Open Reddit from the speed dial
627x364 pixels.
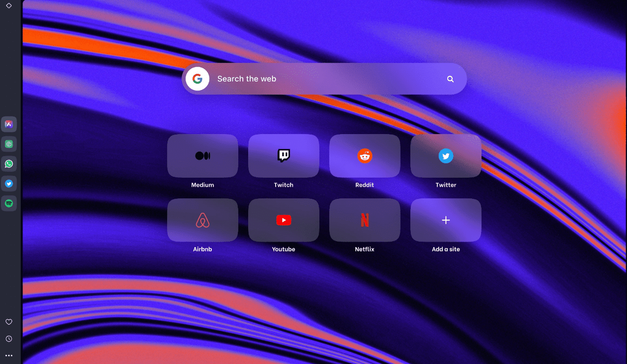364,156
